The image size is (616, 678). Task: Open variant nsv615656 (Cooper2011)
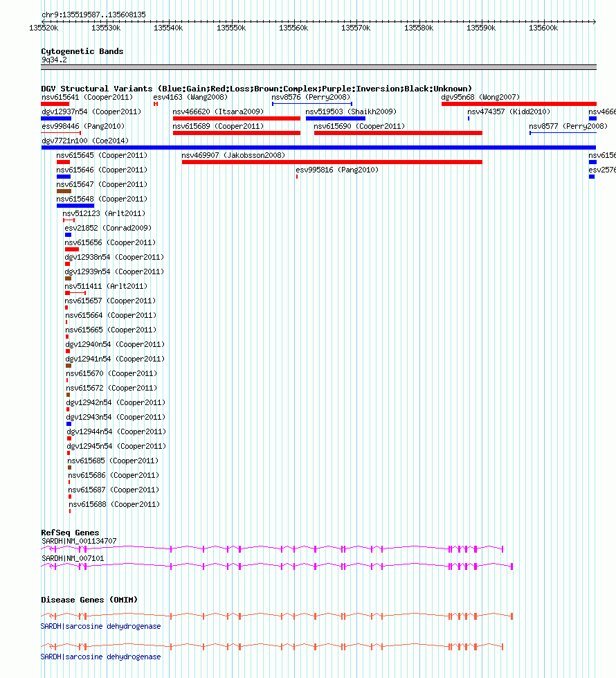click(x=110, y=242)
